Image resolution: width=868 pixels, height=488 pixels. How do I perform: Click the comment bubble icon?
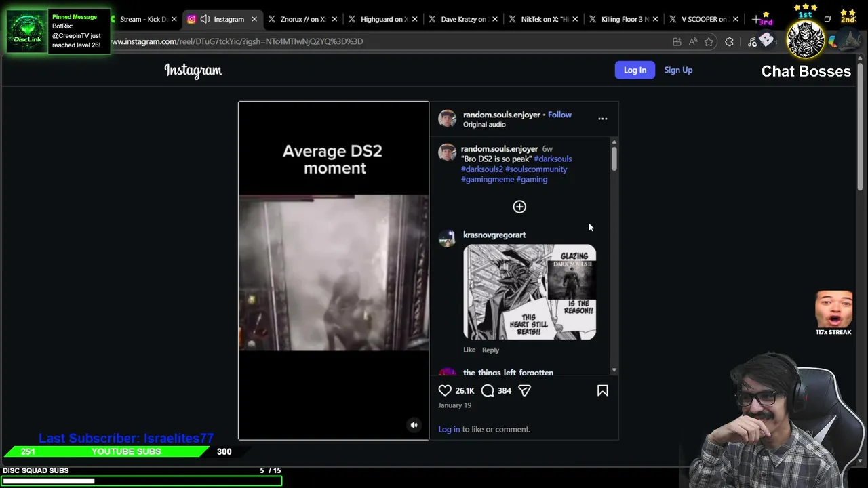pyautogui.click(x=488, y=390)
